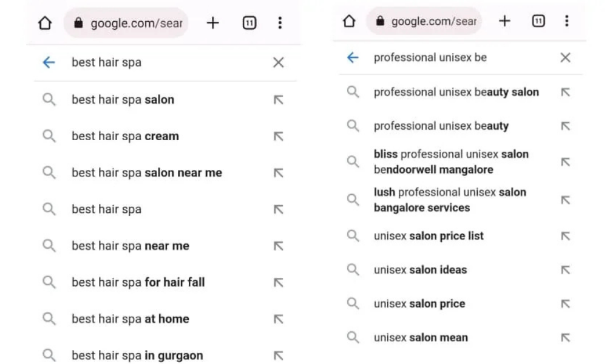Select 'best hair spa for hair fall' suggestion

pos(138,282)
